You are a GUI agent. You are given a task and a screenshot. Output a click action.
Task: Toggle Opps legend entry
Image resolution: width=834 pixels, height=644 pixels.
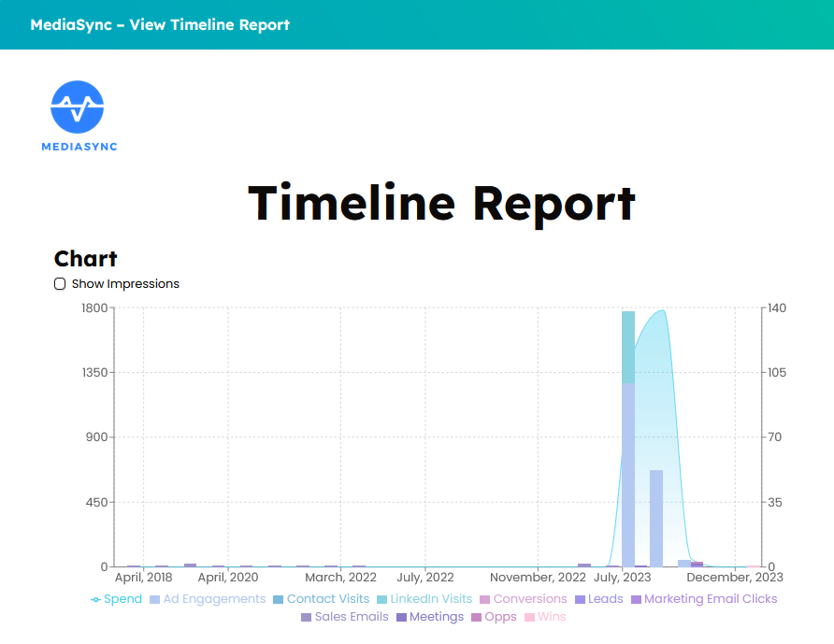click(x=494, y=617)
